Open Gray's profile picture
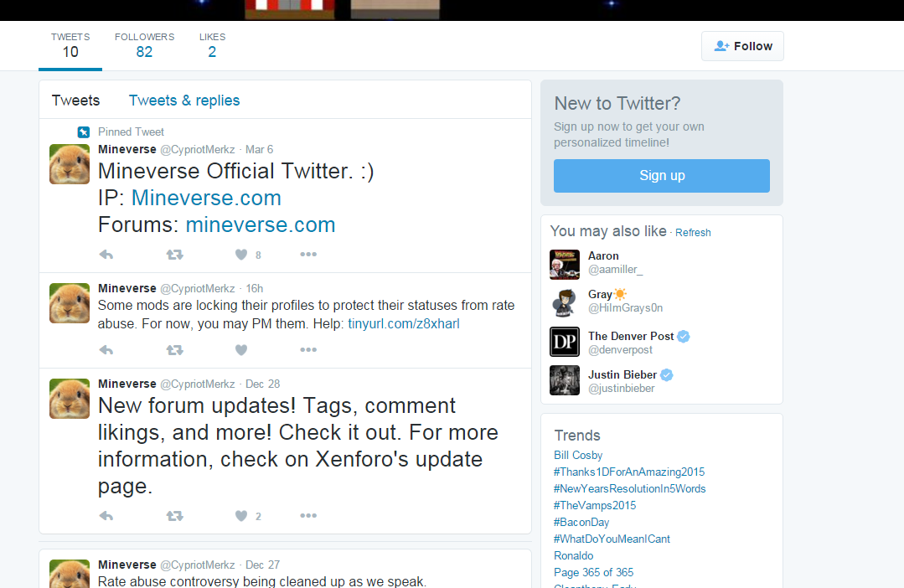904x588 pixels. (565, 303)
